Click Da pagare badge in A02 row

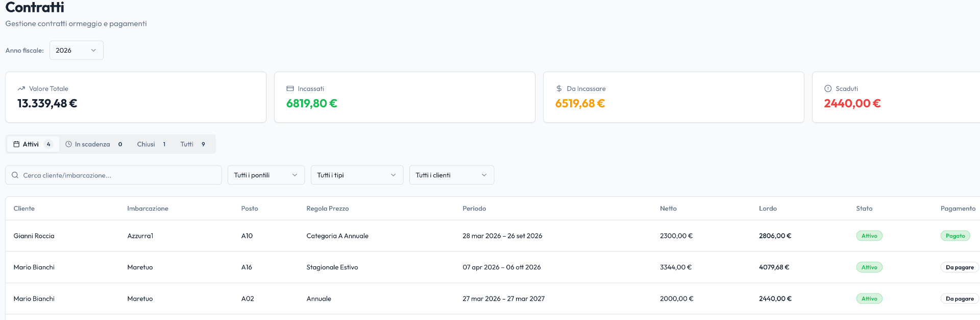(960, 299)
